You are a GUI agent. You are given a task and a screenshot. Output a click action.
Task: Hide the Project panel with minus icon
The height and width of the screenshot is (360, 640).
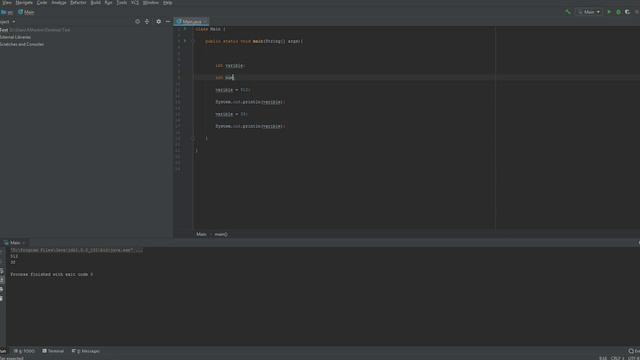coord(168,21)
